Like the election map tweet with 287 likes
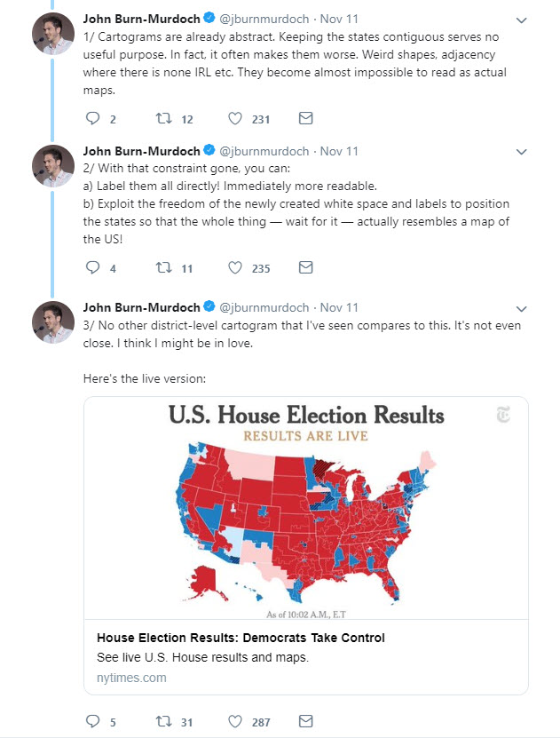Image resolution: width=560 pixels, height=738 pixels. (x=234, y=721)
